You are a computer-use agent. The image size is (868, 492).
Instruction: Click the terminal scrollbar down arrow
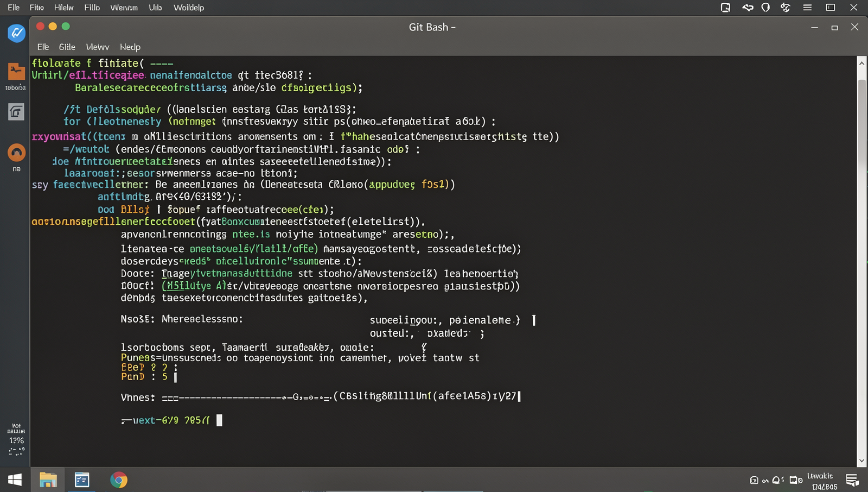[x=861, y=461]
